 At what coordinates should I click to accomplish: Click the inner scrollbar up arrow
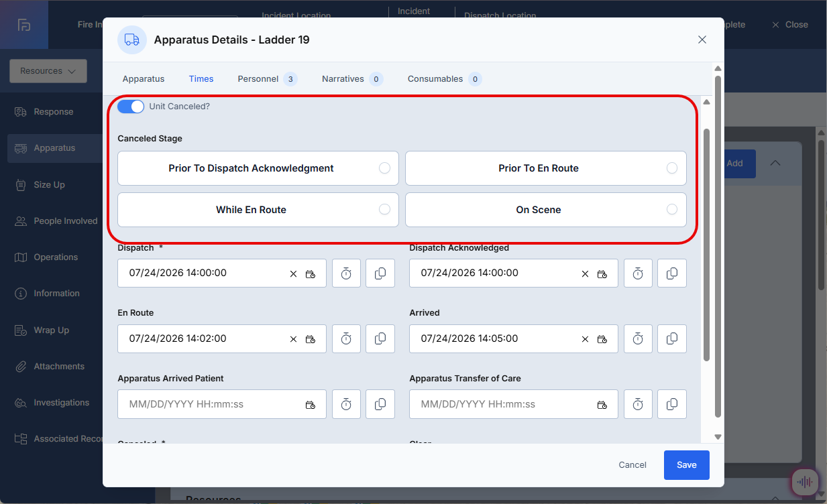click(x=706, y=102)
